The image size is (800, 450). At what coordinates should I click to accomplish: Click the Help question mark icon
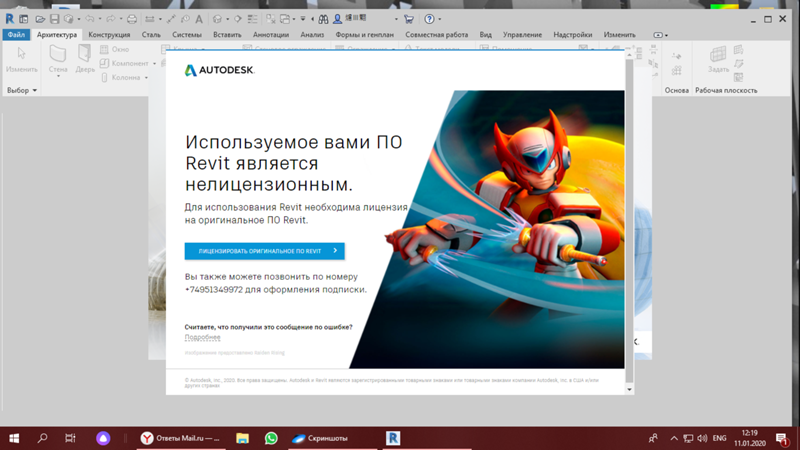(x=430, y=19)
